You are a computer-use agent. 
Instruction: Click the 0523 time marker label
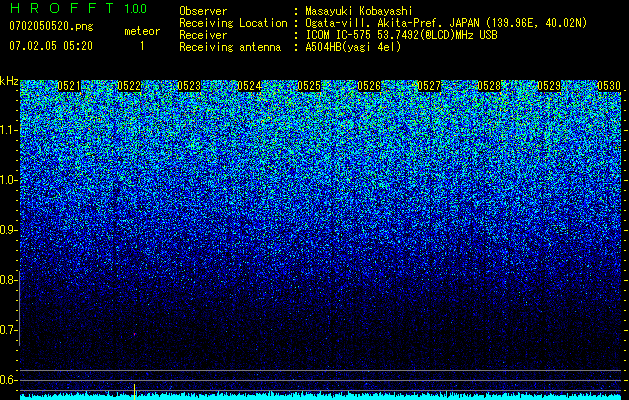pos(189,86)
